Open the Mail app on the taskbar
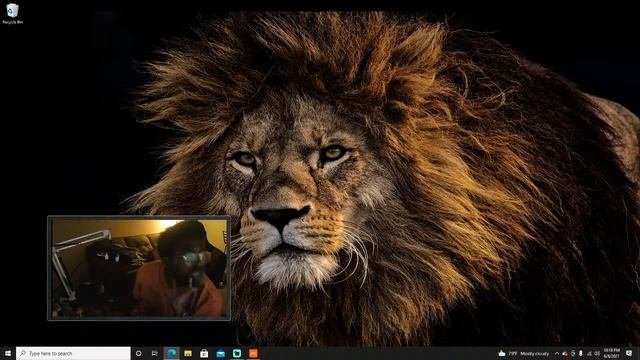Viewport: 640px width, 360px height. coord(220,353)
